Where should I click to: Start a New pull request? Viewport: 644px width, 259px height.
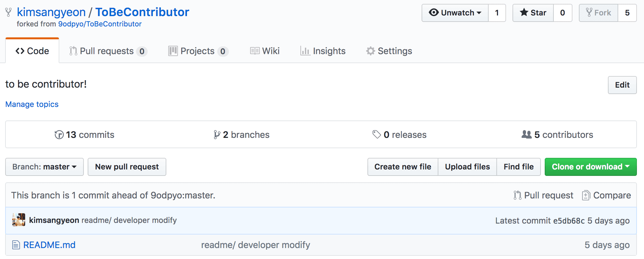127,167
